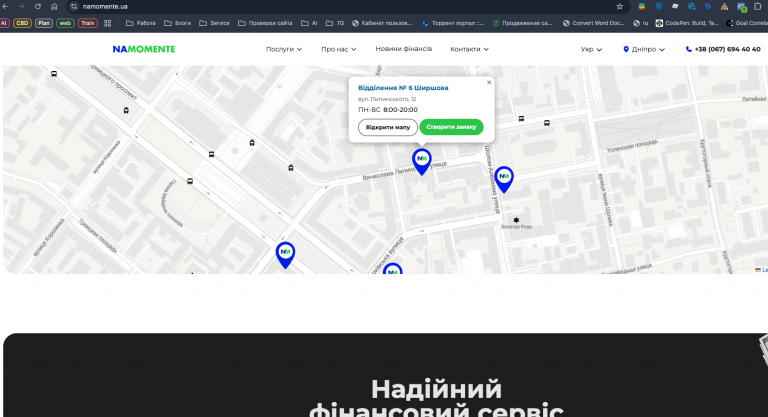Screen dimensions: 768x417
Task: Open the Торрент портал bookmark
Action: click(x=453, y=23)
